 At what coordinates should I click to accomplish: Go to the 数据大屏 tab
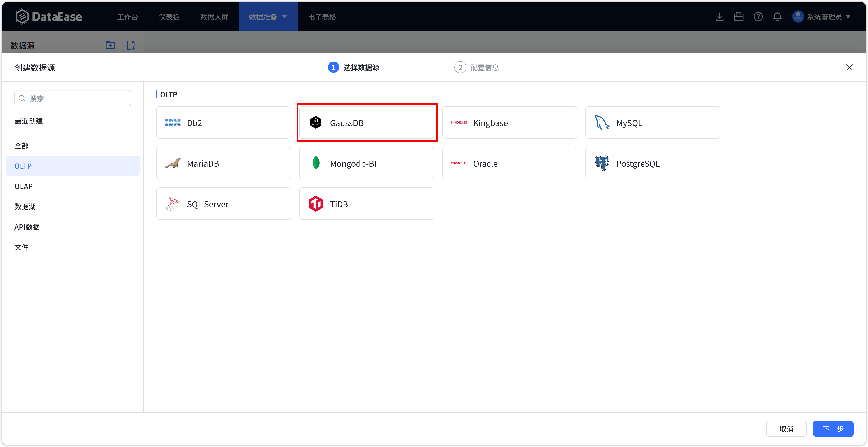[x=214, y=16]
